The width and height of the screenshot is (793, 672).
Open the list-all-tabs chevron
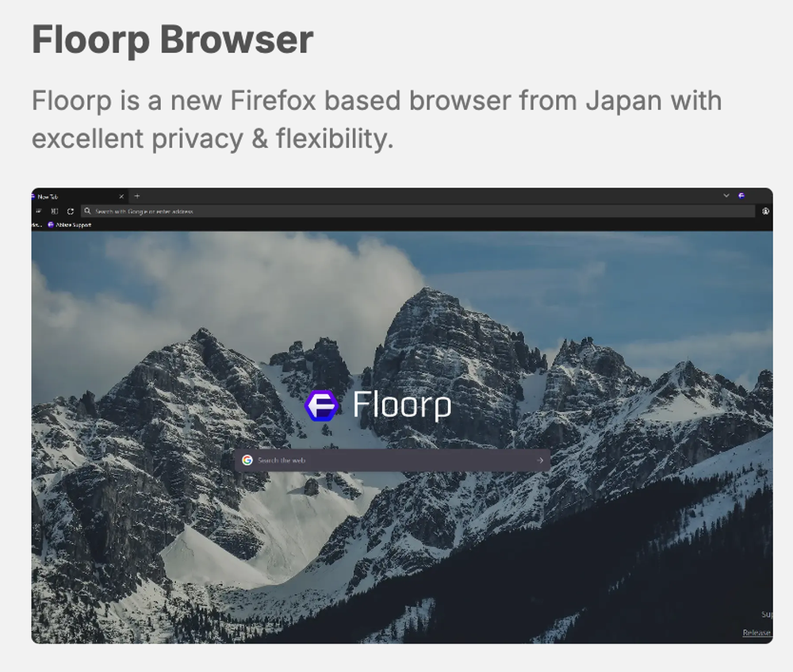click(726, 196)
